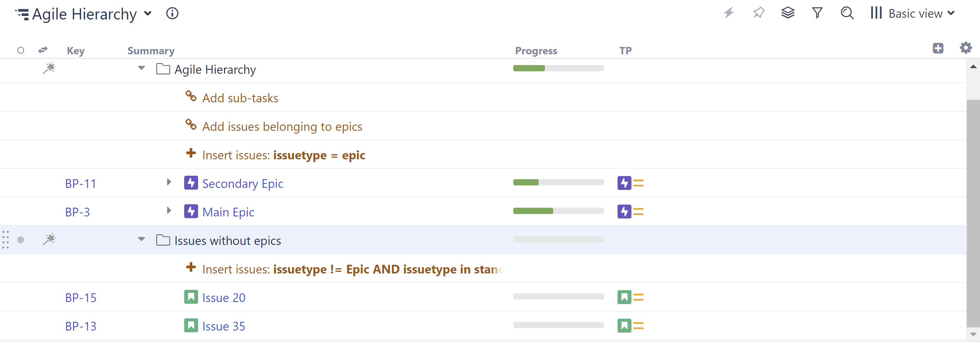Open the automation lightning icon
Image resolution: width=980 pixels, height=342 pixels.
click(728, 13)
